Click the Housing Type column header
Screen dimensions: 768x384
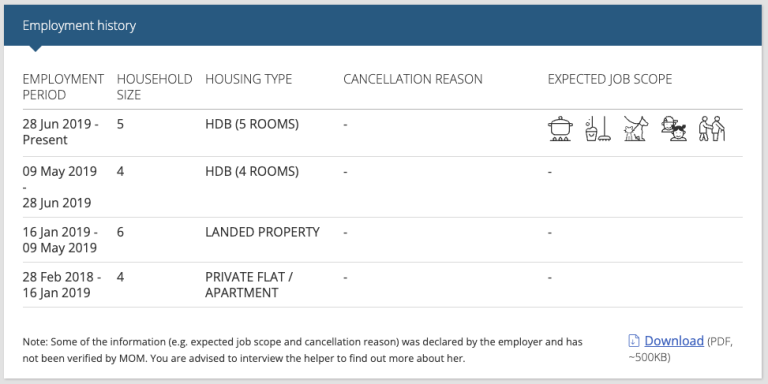tap(248, 79)
